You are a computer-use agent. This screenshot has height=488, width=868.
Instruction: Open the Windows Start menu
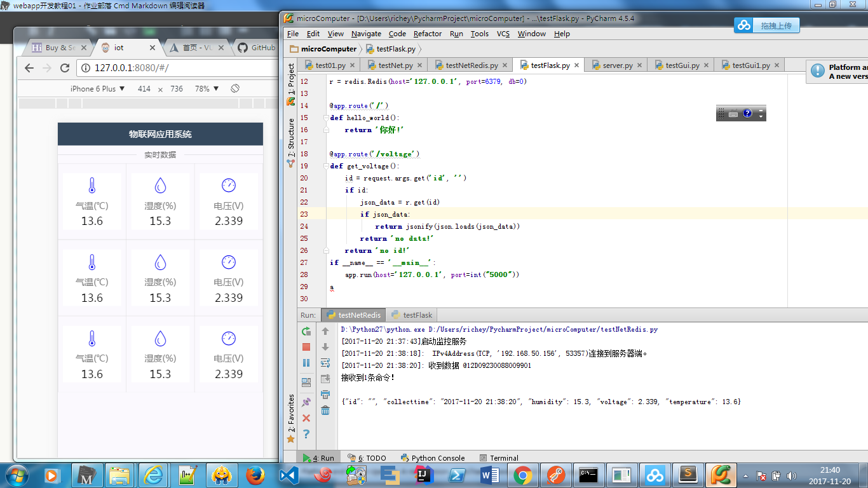[16, 475]
